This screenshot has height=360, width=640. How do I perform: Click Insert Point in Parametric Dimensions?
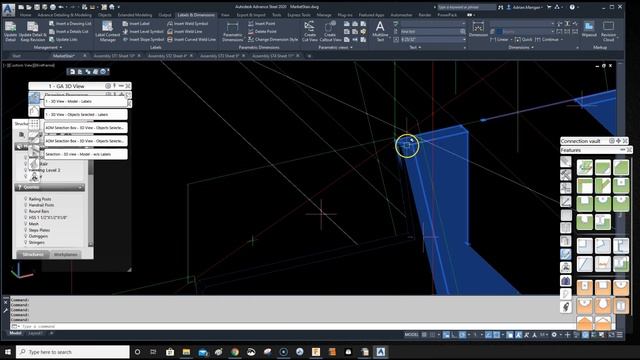pos(262,24)
